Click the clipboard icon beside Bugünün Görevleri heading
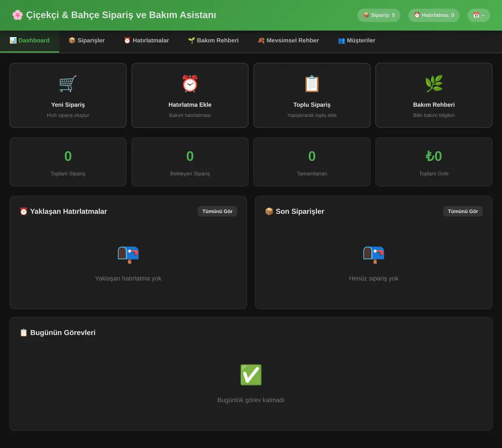The height and width of the screenshot is (448, 502). pyautogui.click(x=24, y=333)
